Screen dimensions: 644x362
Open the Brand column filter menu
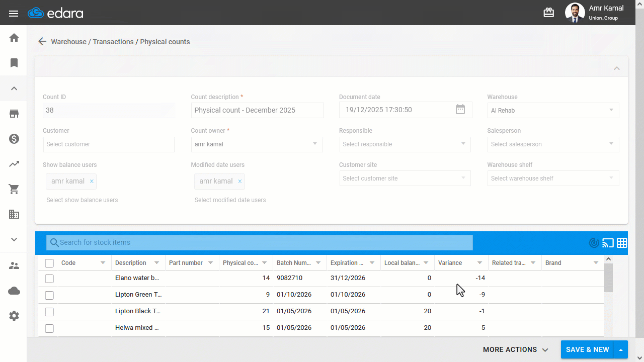click(596, 263)
